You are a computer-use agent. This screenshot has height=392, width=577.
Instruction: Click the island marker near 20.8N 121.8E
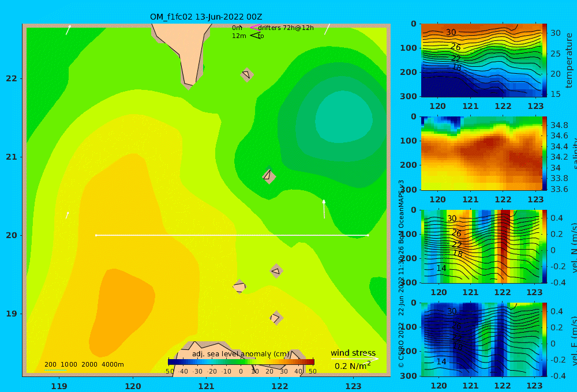pyautogui.click(x=269, y=176)
